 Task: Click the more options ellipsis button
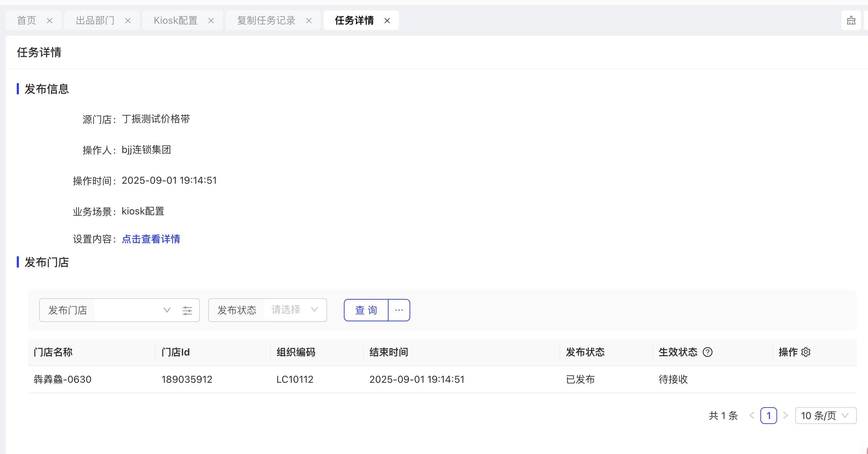click(399, 310)
